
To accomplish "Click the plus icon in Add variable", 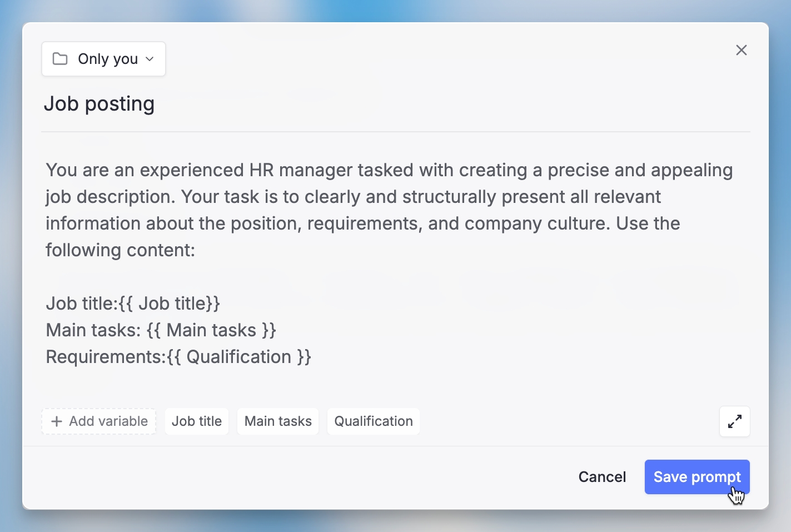I will pyautogui.click(x=56, y=421).
